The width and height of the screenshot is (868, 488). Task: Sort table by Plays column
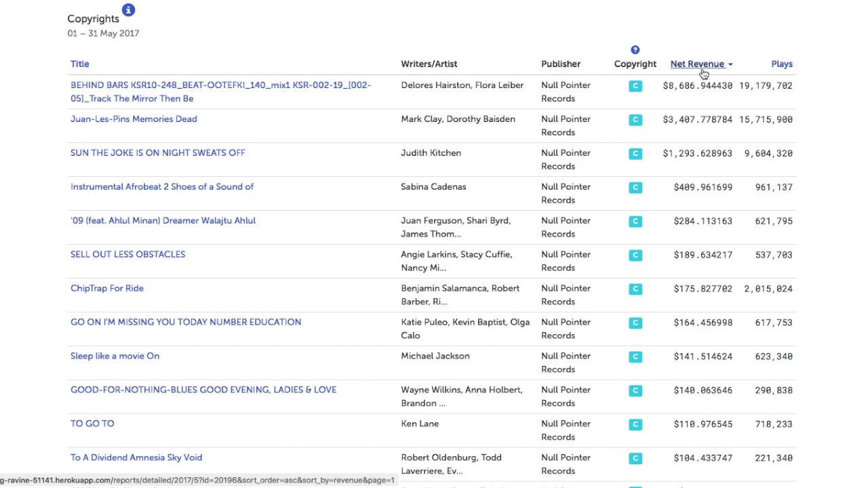782,64
